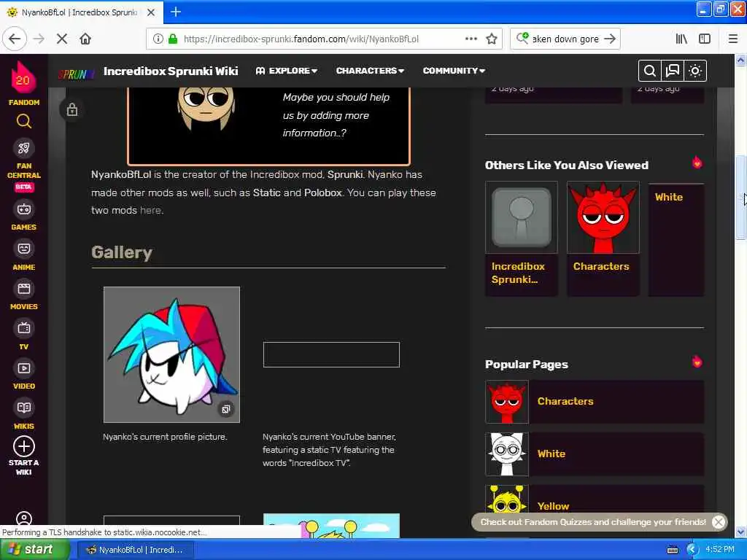Open the user profile icon in the sidebar

(24, 518)
